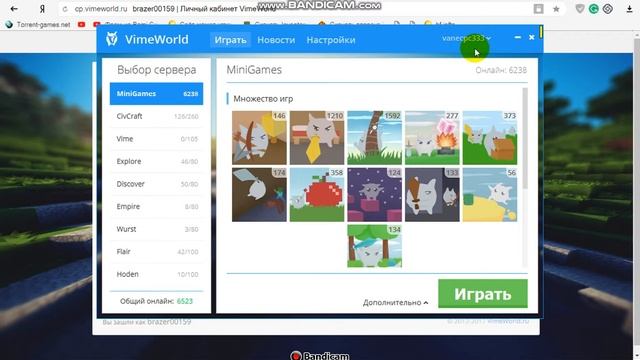Click the Онлайн: 6238 counter

(501, 70)
